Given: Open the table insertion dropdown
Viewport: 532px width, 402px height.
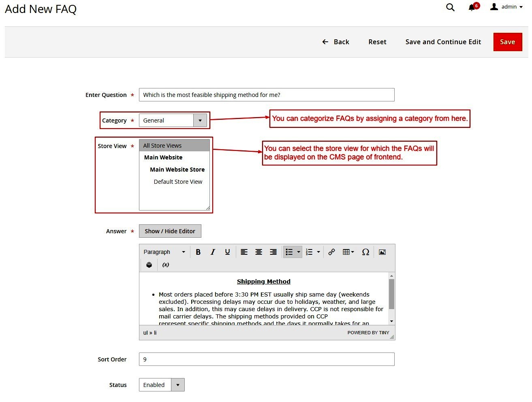Looking at the screenshot, I should (x=348, y=252).
